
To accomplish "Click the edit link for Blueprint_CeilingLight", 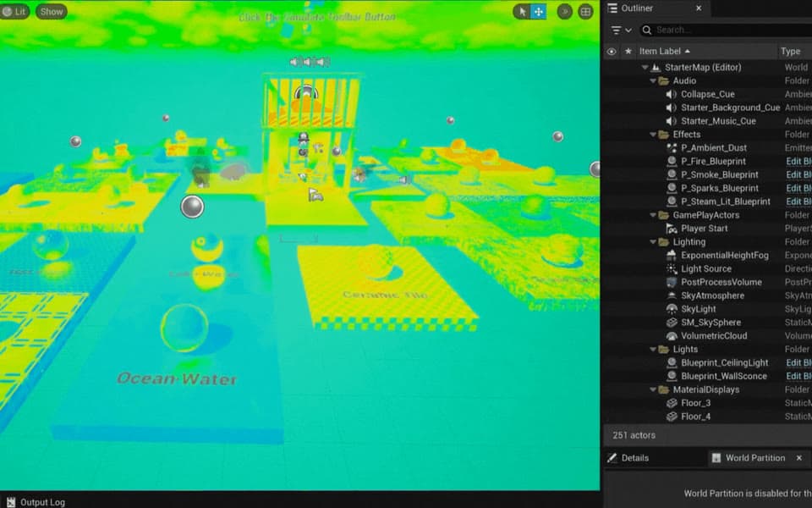I will pos(798,363).
